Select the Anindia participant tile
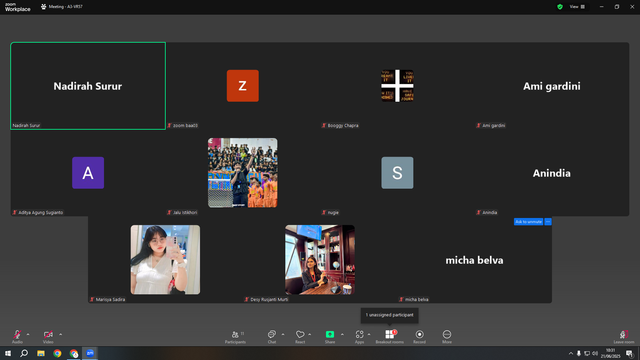Viewport: 640px width, 360px height. coord(551,173)
